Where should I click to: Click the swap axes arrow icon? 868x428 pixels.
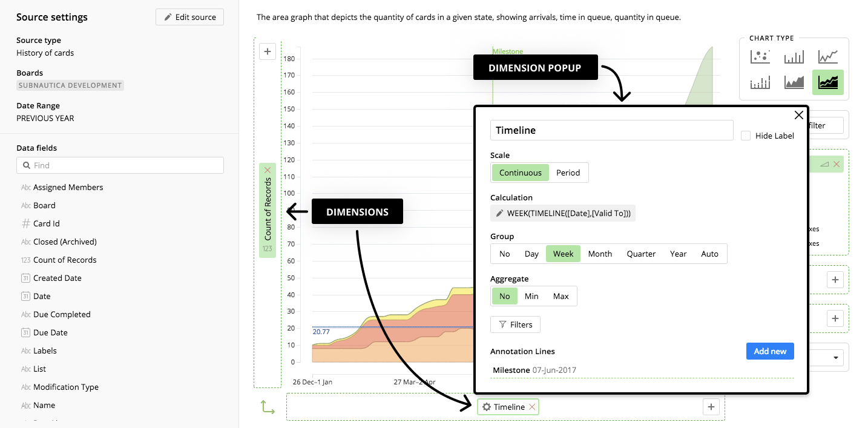[x=268, y=407]
